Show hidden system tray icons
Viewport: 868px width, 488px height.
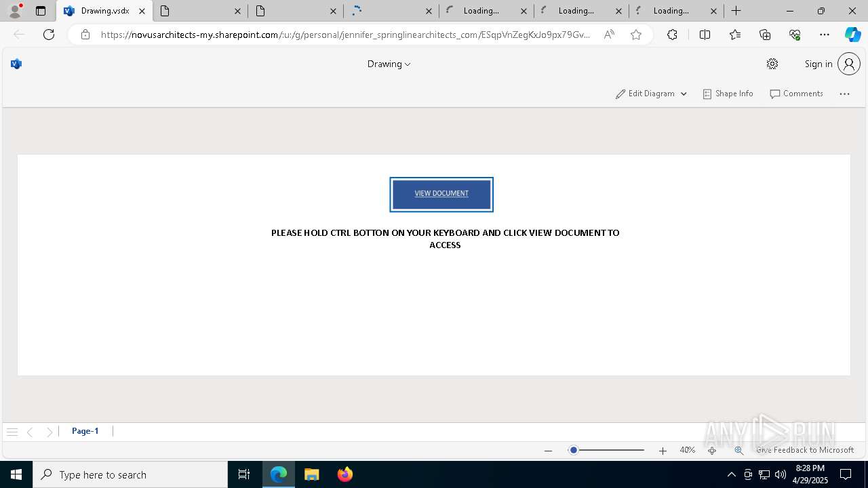point(731,474)
